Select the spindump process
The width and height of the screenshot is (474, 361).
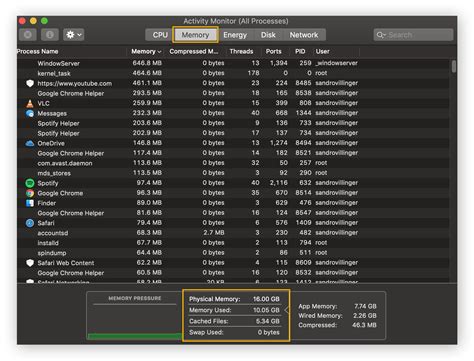click(x=52, y=253)
